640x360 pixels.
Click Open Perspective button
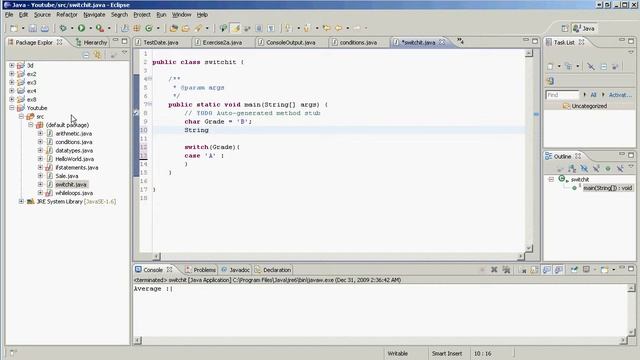564,28
